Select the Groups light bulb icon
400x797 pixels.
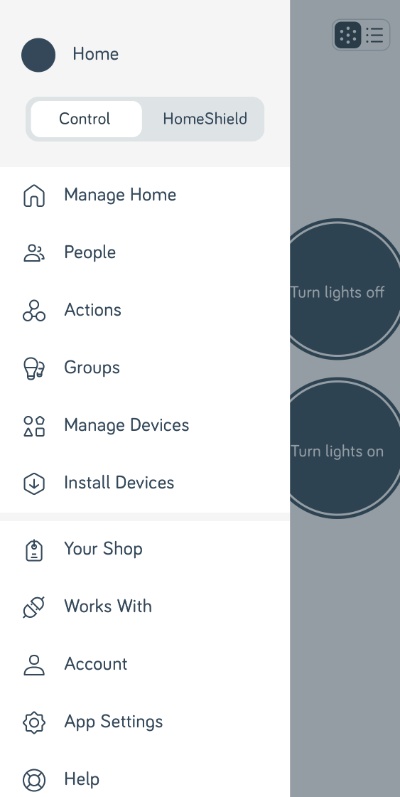click(34, 369)
